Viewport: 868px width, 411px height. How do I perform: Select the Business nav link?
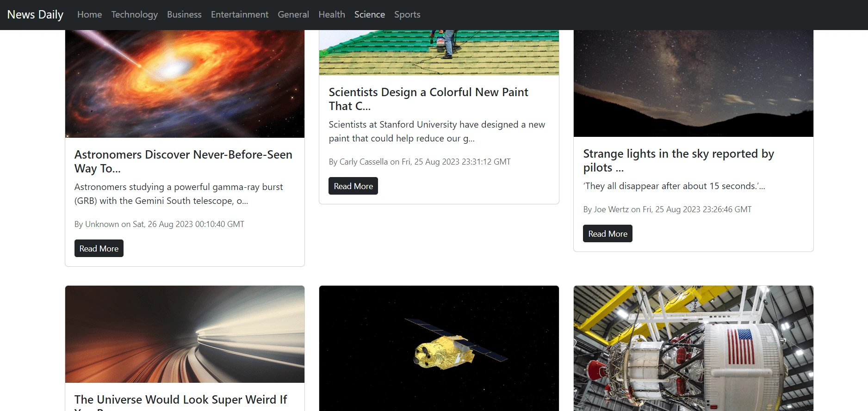coord(184,14)
